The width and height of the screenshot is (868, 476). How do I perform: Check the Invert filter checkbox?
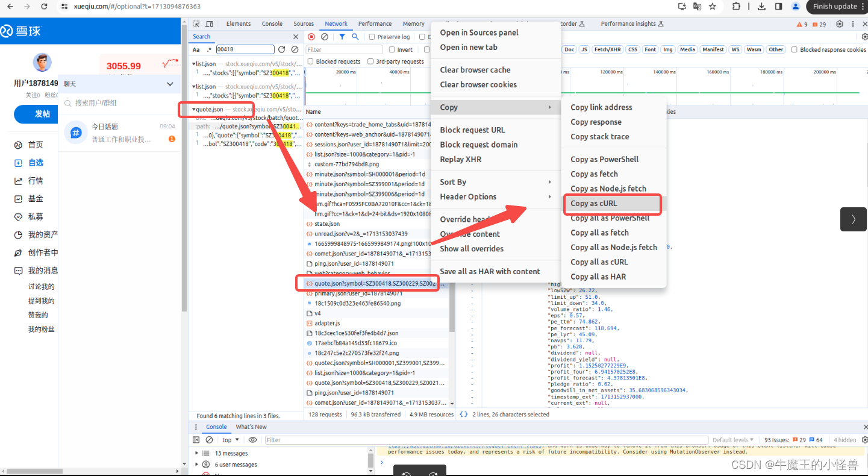[x=392, y=49]
